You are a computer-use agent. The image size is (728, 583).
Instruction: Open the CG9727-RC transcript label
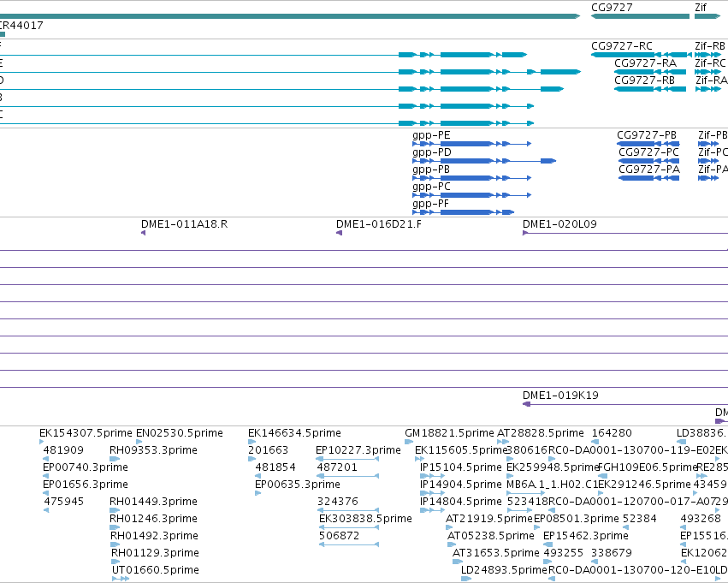click(x=622, y=46)
